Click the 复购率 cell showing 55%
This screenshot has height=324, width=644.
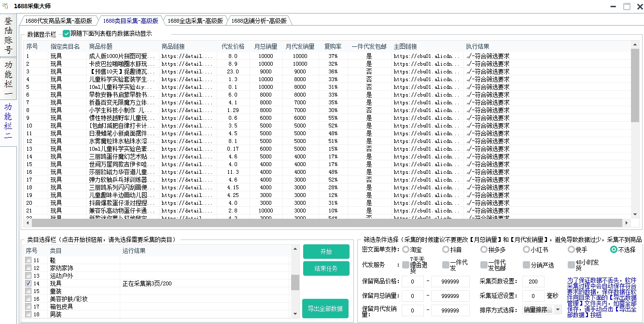click(x=333, y=118)
